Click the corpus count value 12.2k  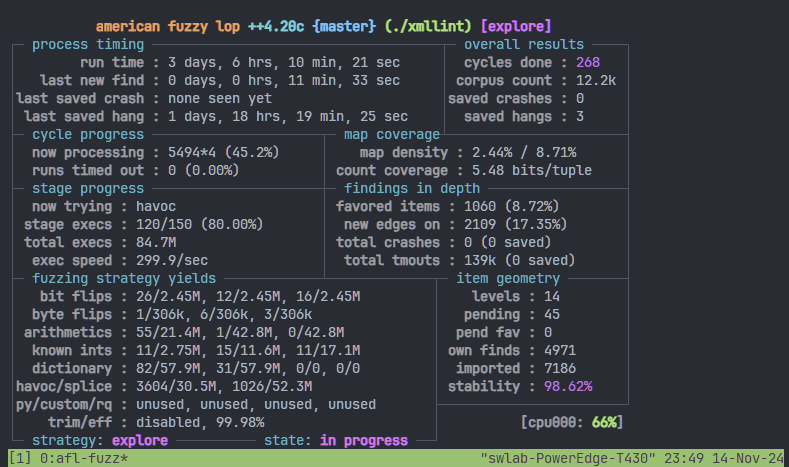click(x=596, y=81)
